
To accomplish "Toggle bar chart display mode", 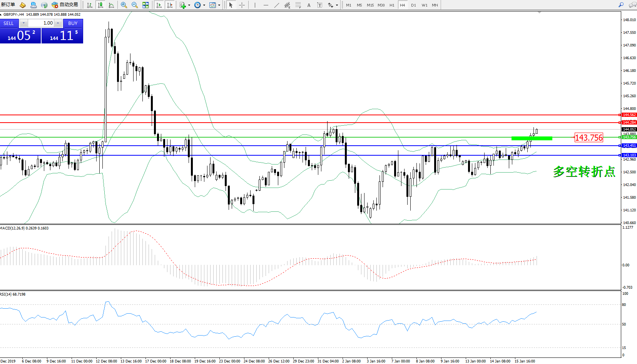I will coord(90,5).
